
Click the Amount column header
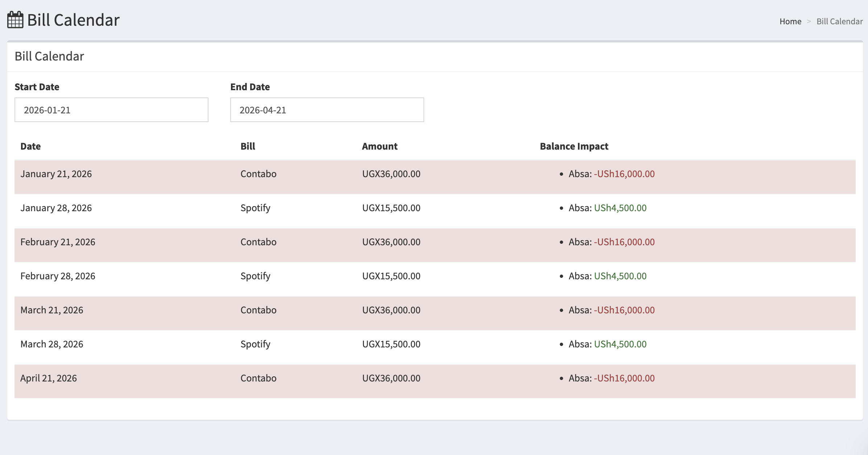point(380,146)
